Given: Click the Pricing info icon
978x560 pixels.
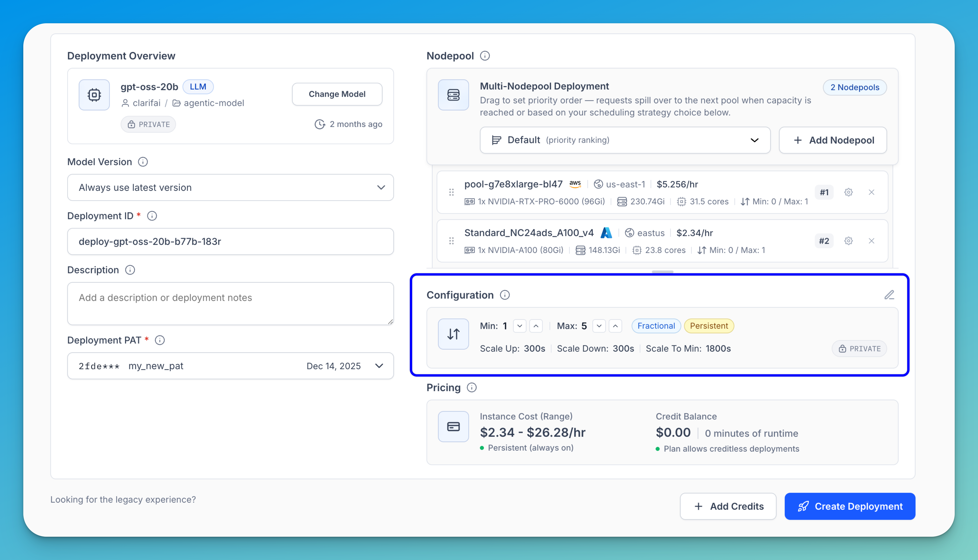Looking at the screenshot, I should [471, 388].
